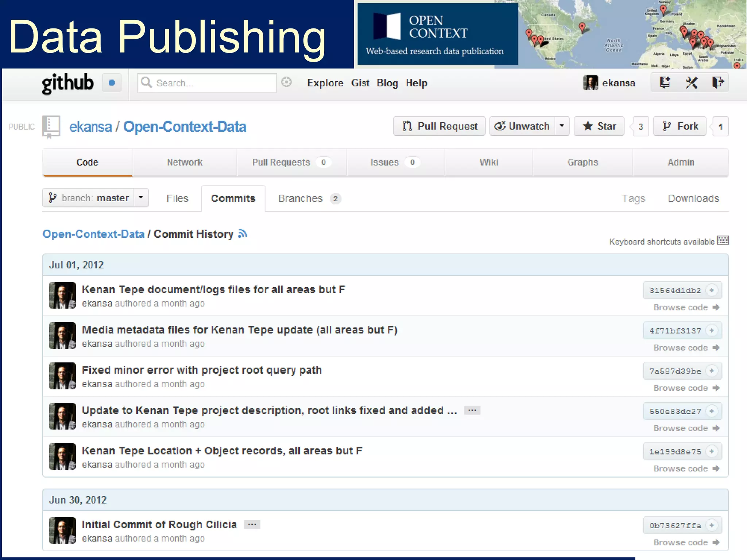The image size is (747, 560).
Task: Click the repository book icon
Action: click(51, 127)
